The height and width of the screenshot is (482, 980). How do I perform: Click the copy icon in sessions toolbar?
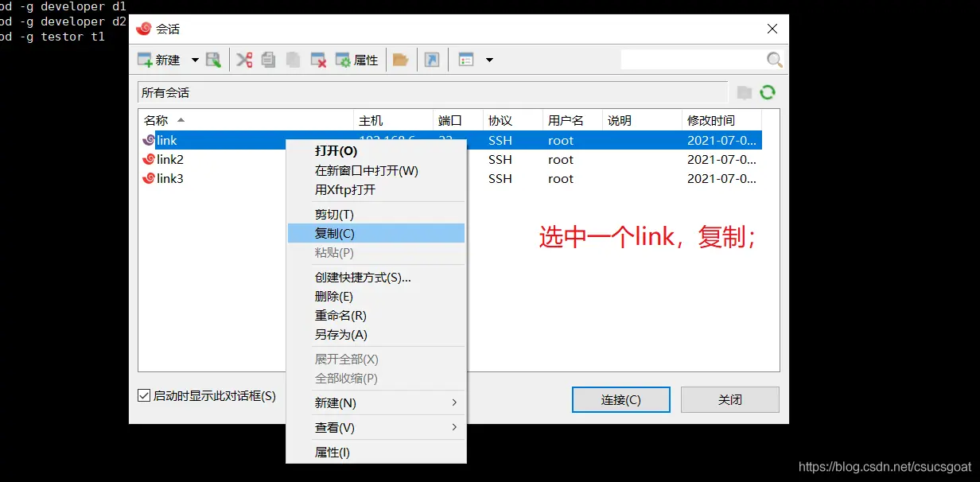tap(268, 60)
